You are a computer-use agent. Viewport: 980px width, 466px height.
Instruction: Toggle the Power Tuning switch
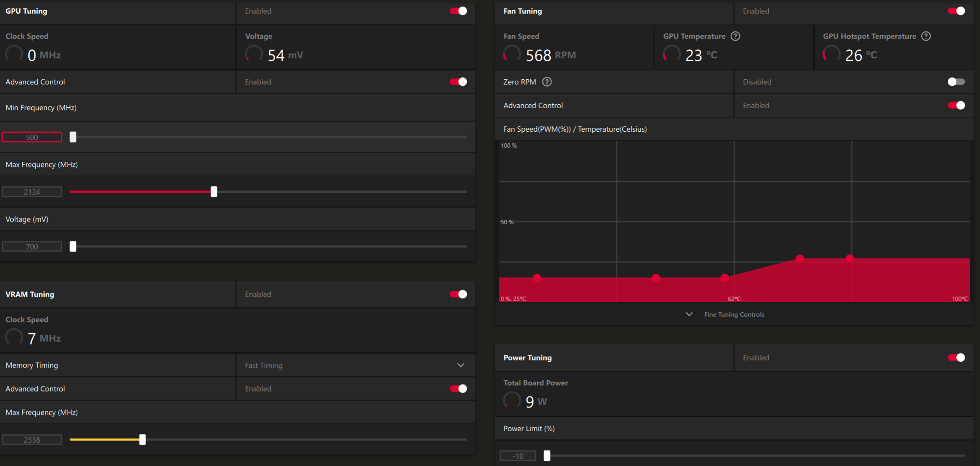click(x=956, y=358)
